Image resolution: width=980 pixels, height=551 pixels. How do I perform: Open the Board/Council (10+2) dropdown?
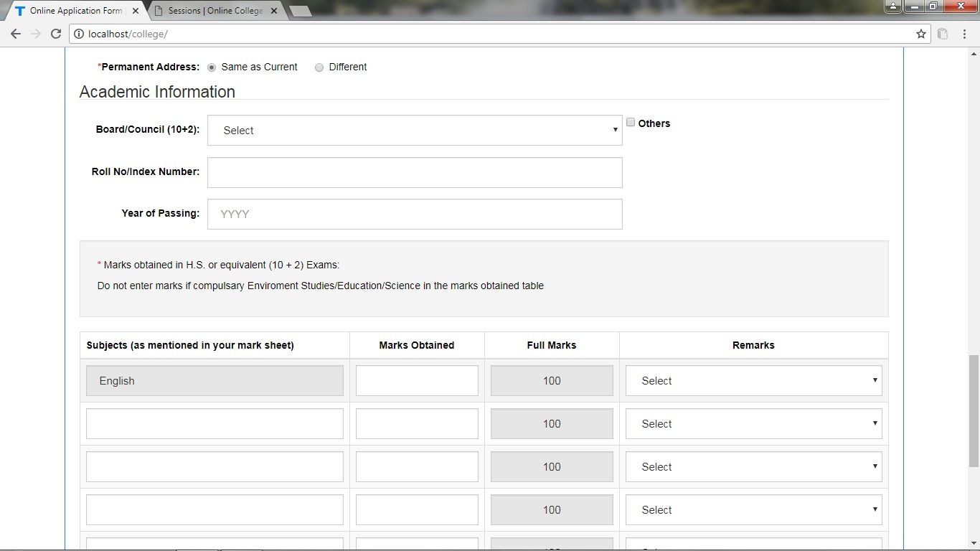[415, 131]
